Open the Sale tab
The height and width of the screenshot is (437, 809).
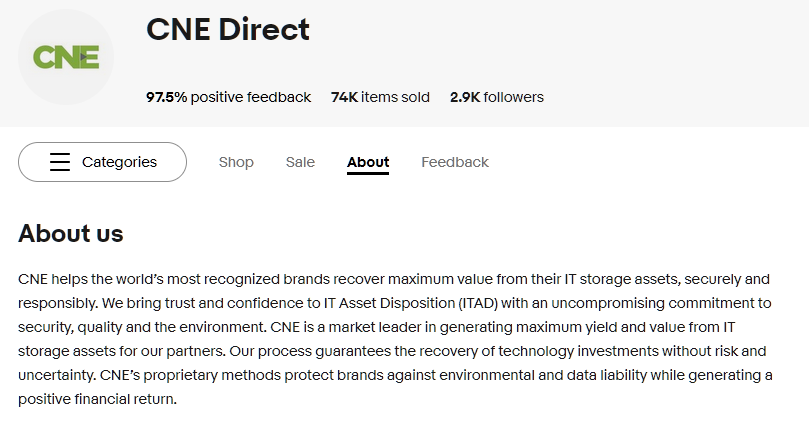(x=300, y=162)
